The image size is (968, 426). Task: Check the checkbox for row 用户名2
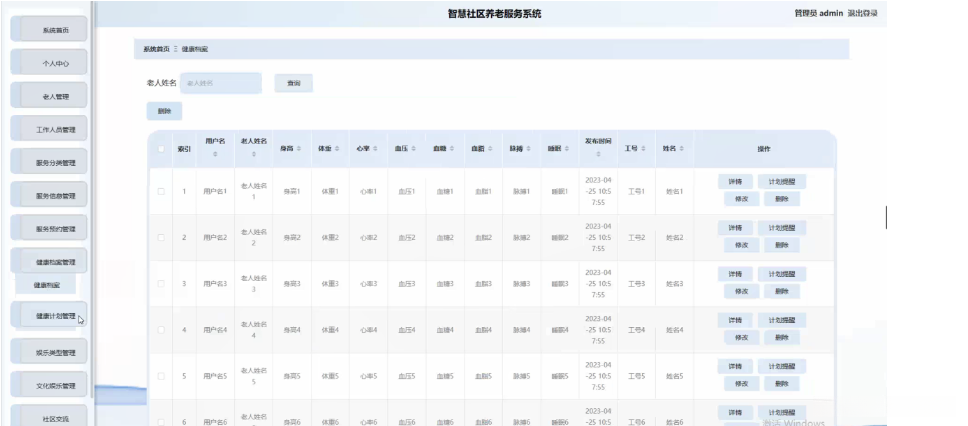[161, 238]
